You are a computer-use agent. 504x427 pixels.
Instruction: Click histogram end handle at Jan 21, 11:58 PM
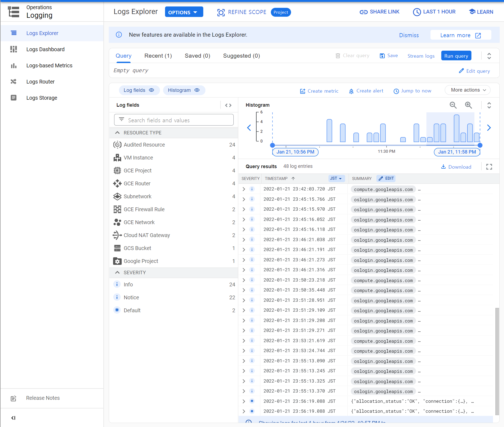point(480,145)
